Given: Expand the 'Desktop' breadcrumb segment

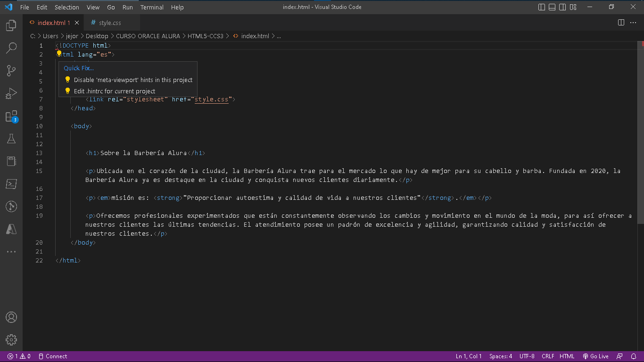Looking at the screenshot, I should (x=97, y=36).
